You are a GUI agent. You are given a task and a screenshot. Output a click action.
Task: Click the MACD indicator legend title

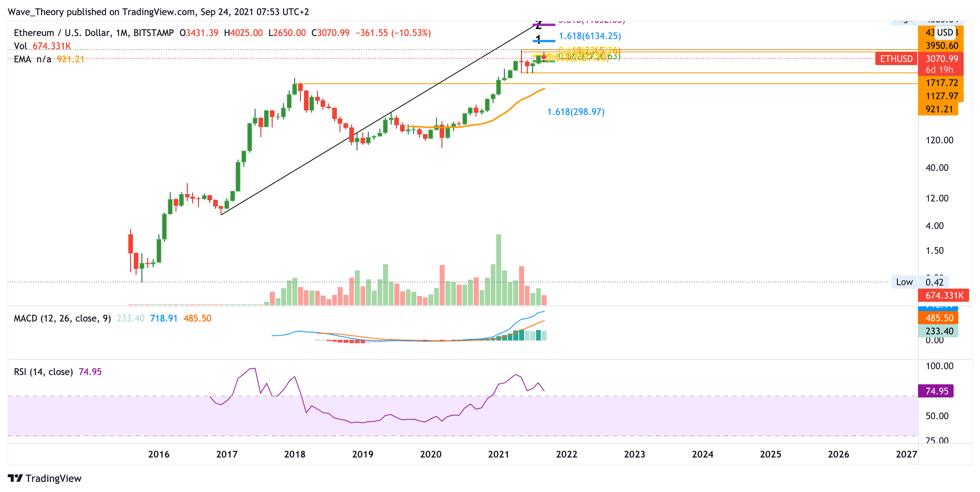(x=62, y=318)
